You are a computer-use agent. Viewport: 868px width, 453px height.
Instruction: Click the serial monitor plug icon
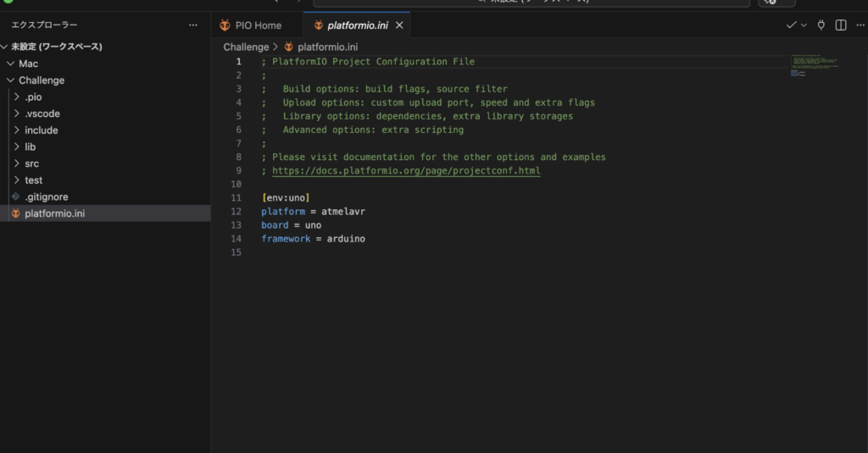click(x=821, y=25)
